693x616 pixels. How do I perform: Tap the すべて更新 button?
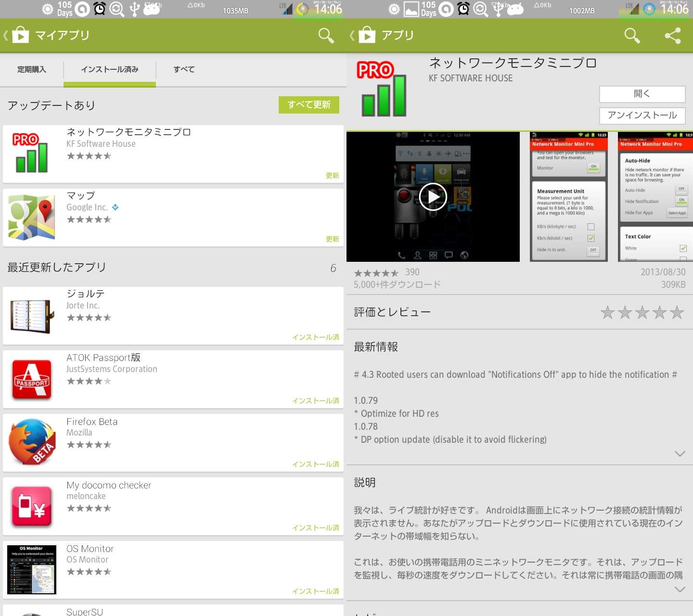309,105
